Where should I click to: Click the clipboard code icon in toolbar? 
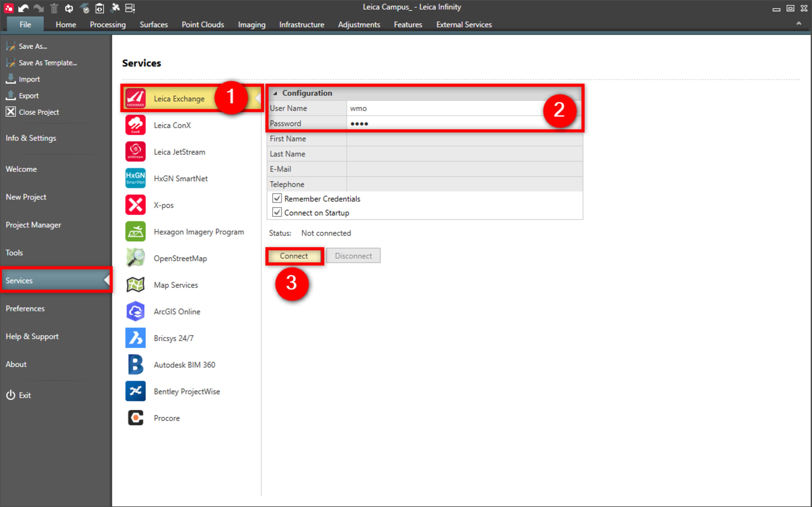(x=99, y=8)
